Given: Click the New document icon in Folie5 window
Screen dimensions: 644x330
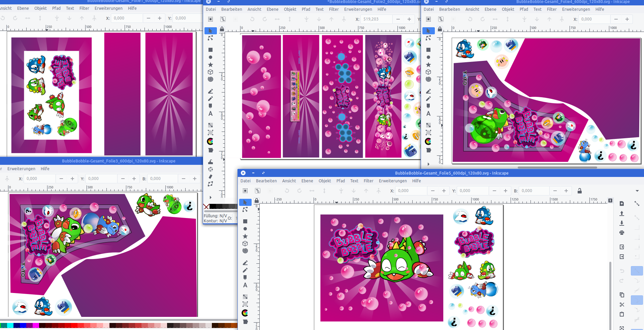Looking at the screenshot, I should [622, 204].
